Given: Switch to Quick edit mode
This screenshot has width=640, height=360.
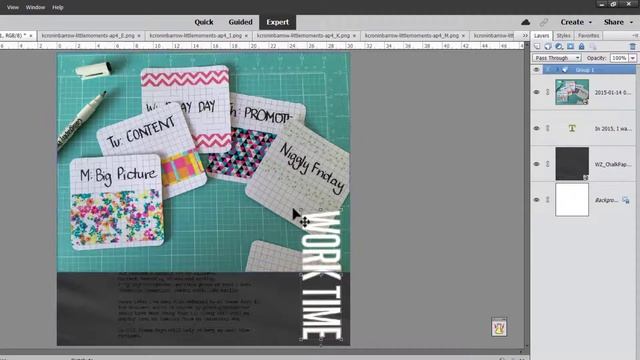Looking at the screenshot, I should pos(204,22).
